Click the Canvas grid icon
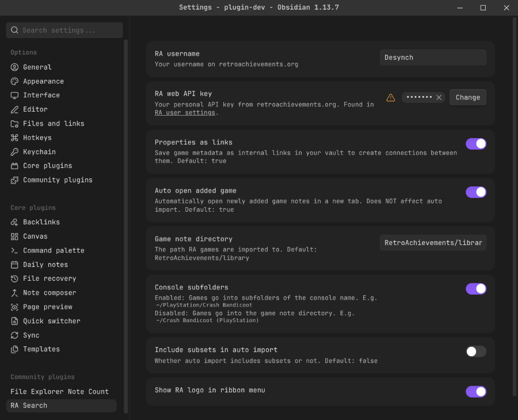518x420 pixels. point(14,236)
